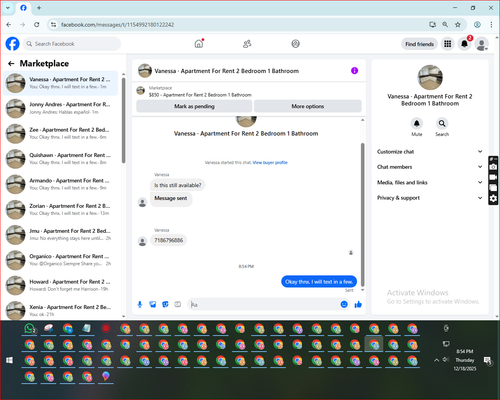Choose a GIF icon
The height and width of the screenshot is (400, 500).
[x=178, y=304]
